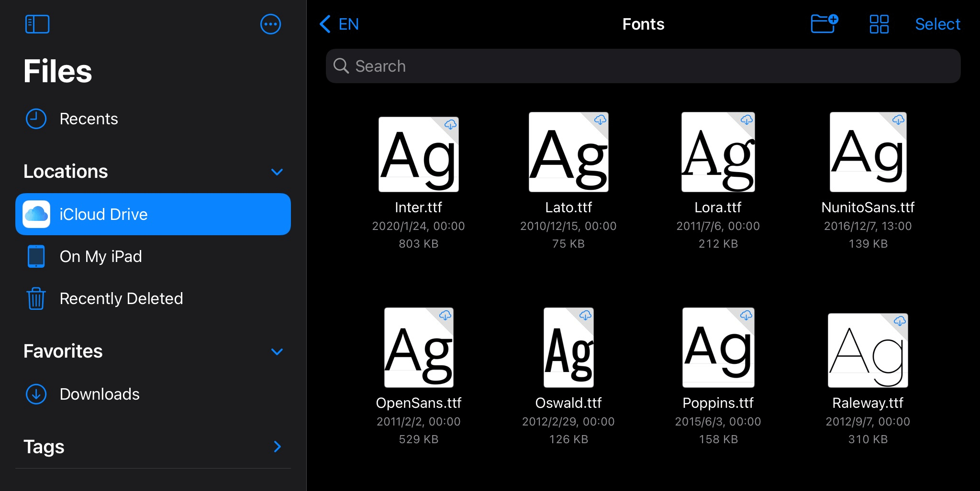Click the Lora.ttf file name
Viewport: 980px width, 491px height.
(718, 207)
